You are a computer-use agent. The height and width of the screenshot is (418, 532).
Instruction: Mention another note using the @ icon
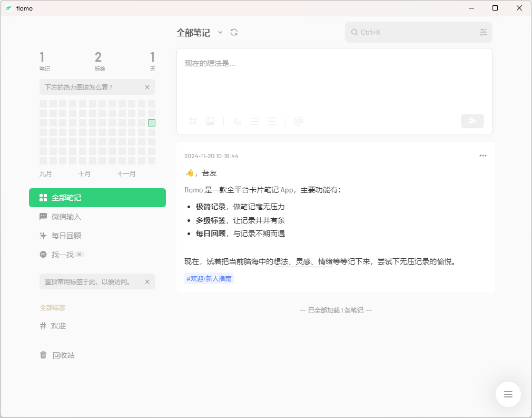[299, 121]
